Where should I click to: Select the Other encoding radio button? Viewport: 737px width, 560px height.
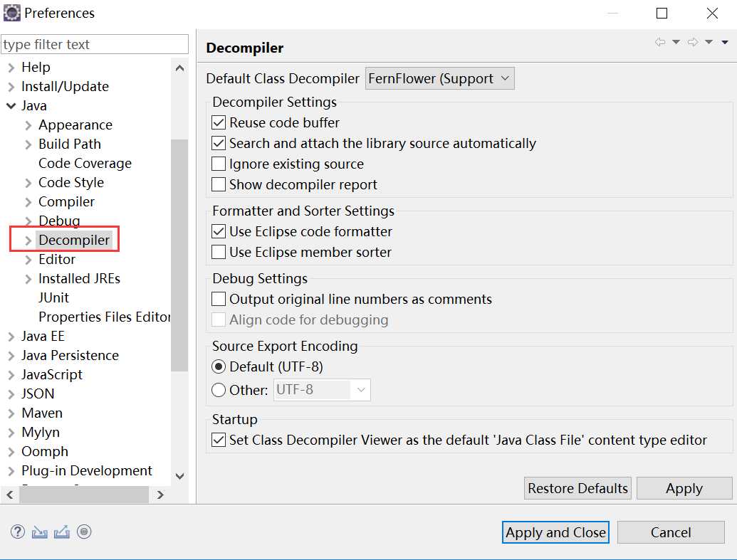coord(219,390)
